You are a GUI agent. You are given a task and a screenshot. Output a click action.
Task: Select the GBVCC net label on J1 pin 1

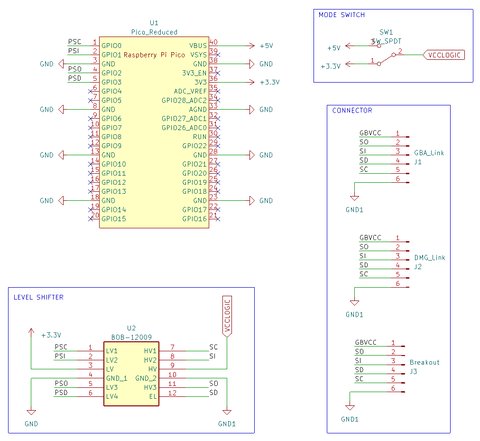click(370, 133)
